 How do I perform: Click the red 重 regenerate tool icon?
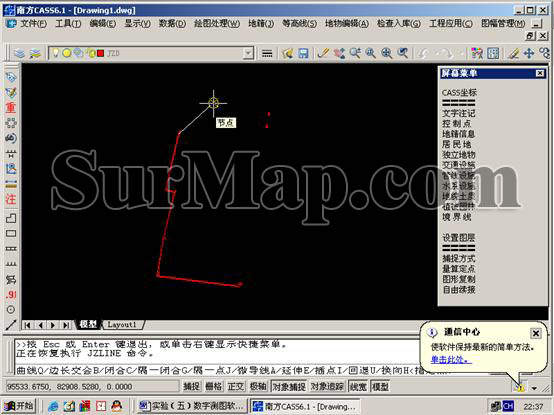[x=11, y=107]
